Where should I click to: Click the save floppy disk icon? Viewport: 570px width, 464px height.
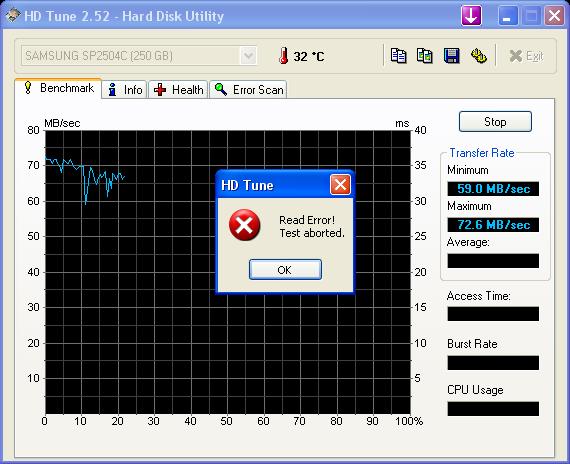(452, 56)
